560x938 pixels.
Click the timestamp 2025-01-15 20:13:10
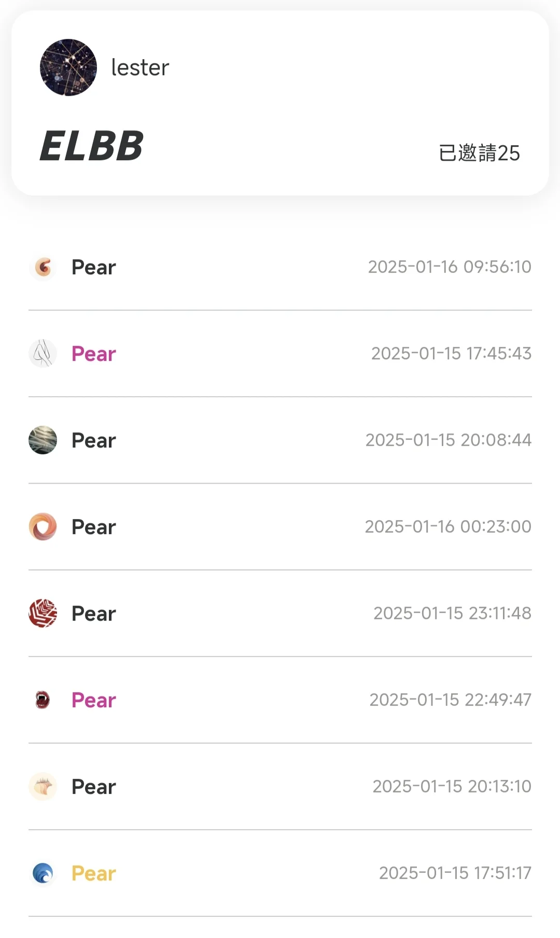[452, 787]
